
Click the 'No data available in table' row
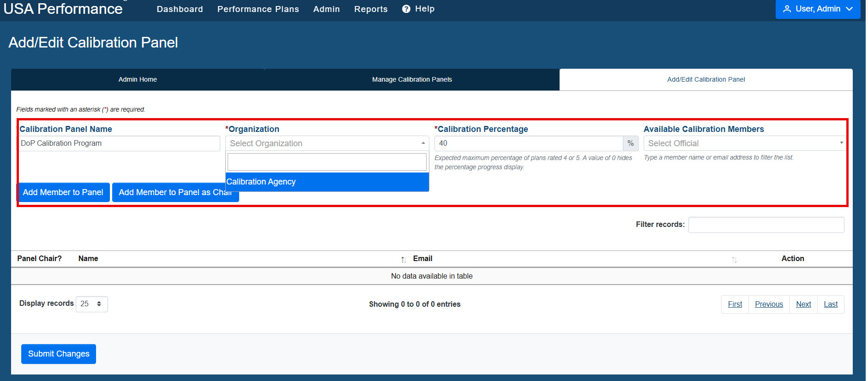[432, 276]
